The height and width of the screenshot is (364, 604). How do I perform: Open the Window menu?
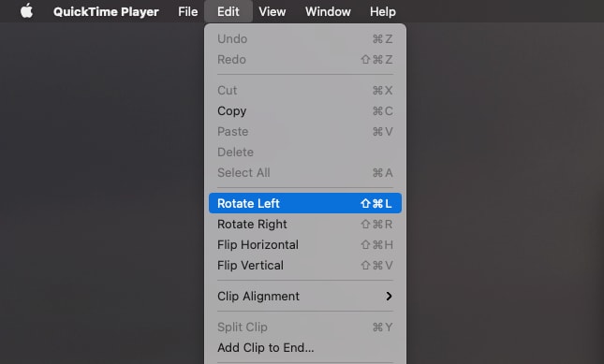click(328, 11)
